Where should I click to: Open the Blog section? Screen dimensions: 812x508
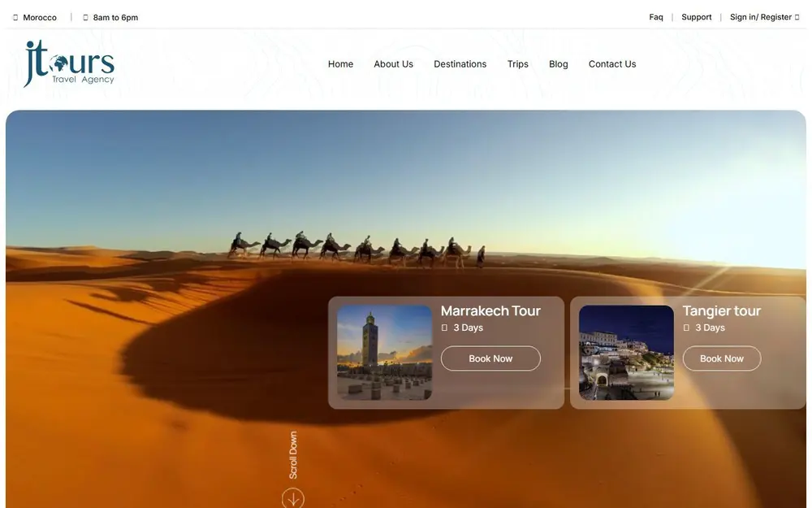tap(559, 63)
